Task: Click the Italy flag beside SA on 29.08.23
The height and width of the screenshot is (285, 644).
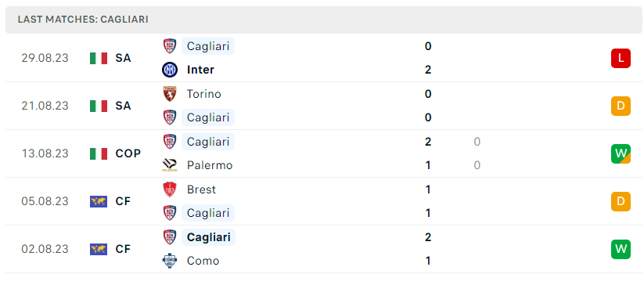Action: point(99,58)
